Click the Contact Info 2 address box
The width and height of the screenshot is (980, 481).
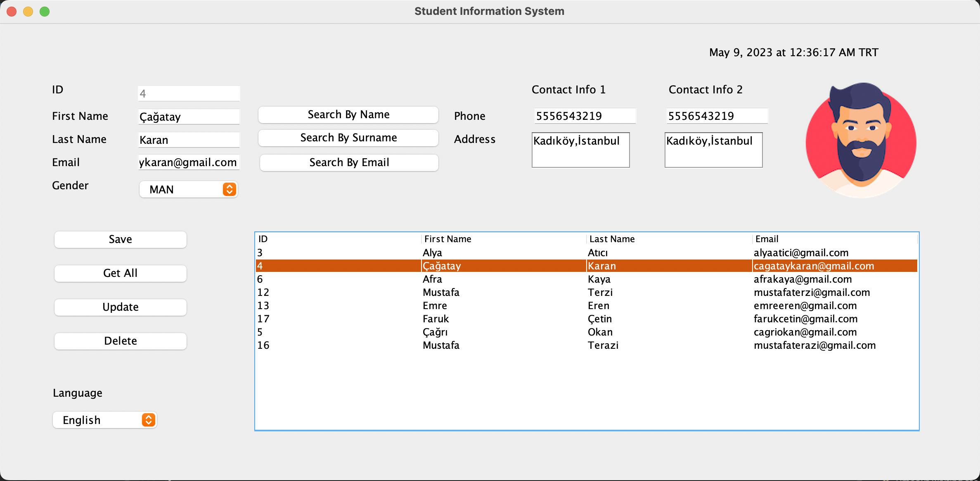(x=713, y=150)
